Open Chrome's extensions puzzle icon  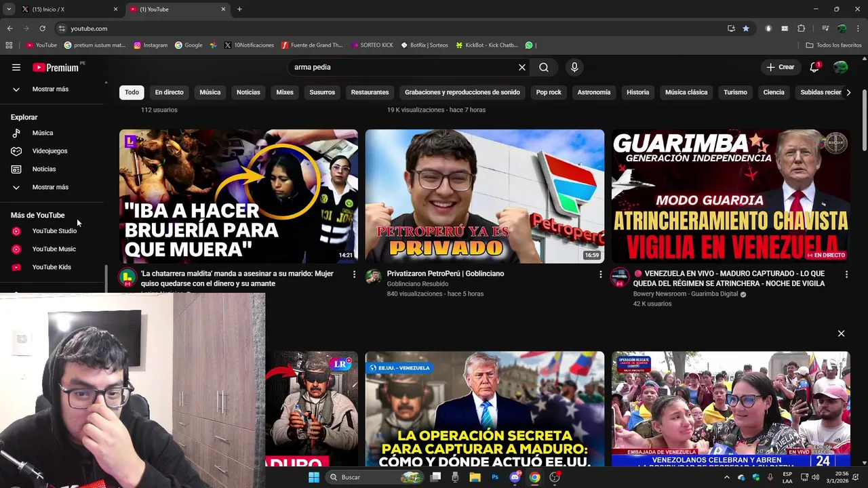801,28
